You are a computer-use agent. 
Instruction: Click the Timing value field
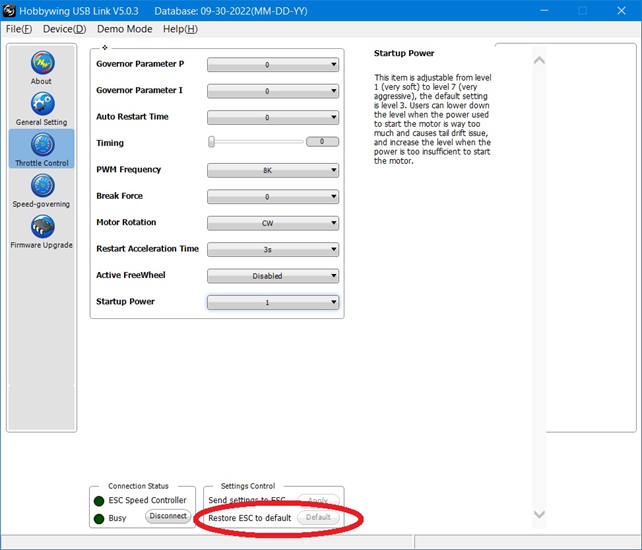(322, 142)
